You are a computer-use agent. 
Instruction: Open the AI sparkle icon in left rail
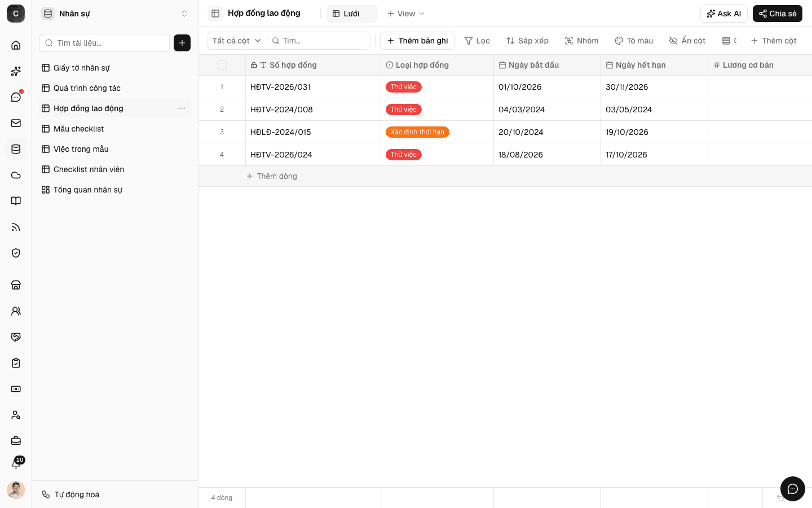(x=16, y=71)
